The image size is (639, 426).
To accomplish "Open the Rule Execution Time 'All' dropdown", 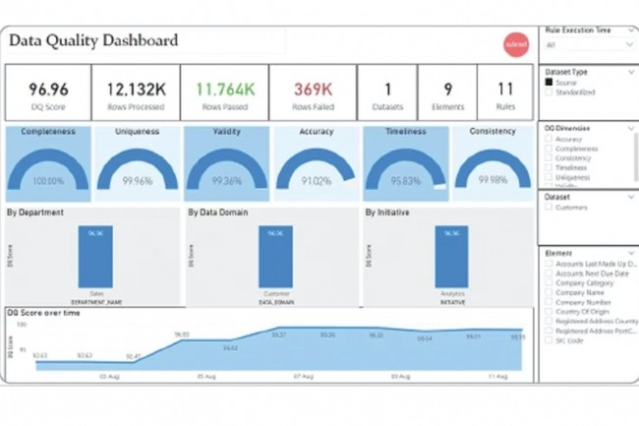I will click(589, 44).
